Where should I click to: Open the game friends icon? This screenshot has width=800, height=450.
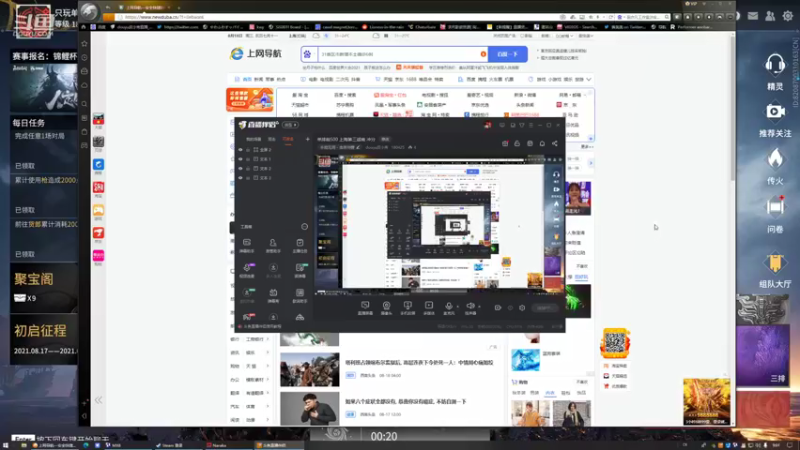(x=770, y=16)
